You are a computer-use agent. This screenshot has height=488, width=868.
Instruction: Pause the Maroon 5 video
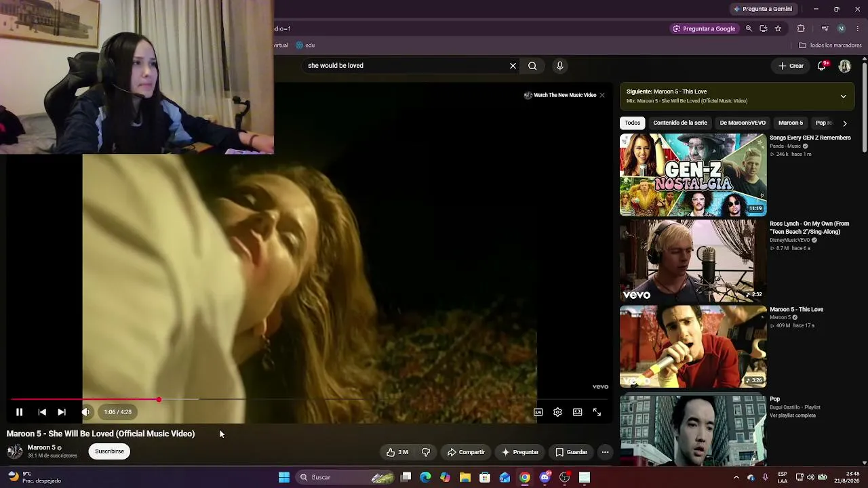pyautogui.click(x=19, y=412)
